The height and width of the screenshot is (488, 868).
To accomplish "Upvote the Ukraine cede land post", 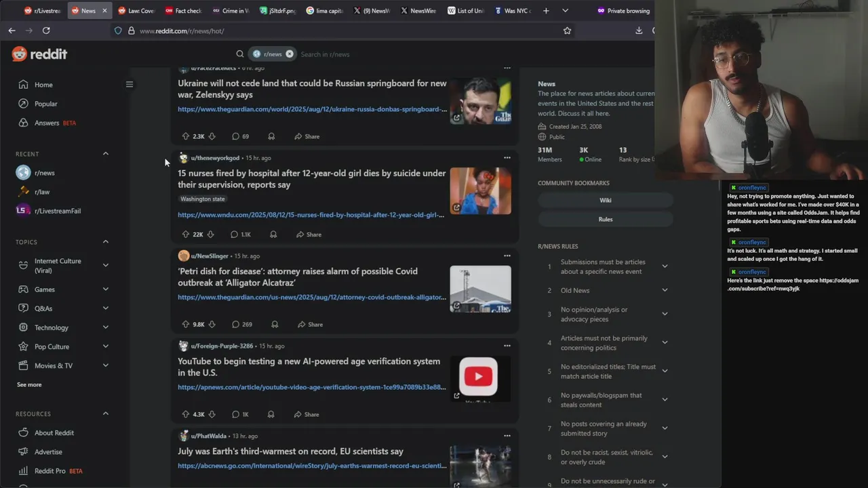I will coord(185,136).
